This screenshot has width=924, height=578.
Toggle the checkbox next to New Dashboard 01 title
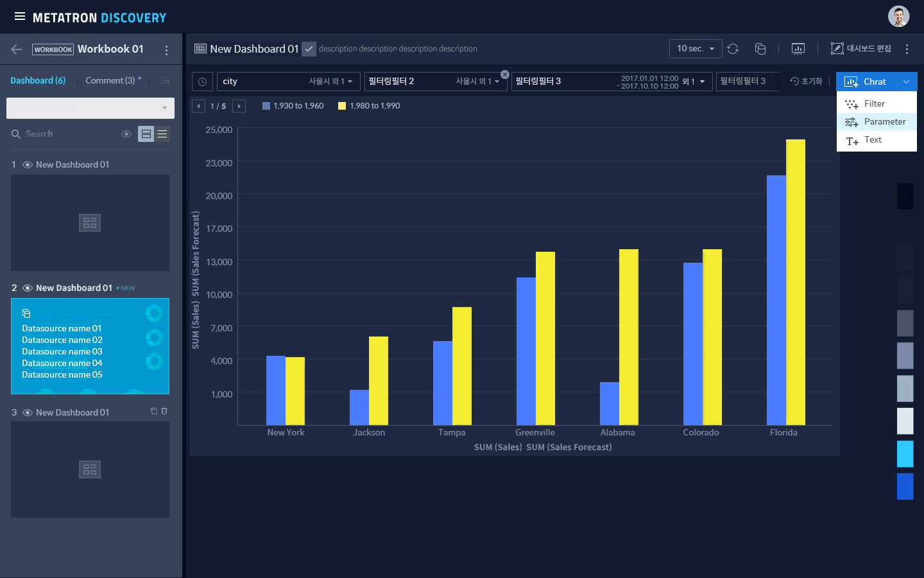(309, 49)
